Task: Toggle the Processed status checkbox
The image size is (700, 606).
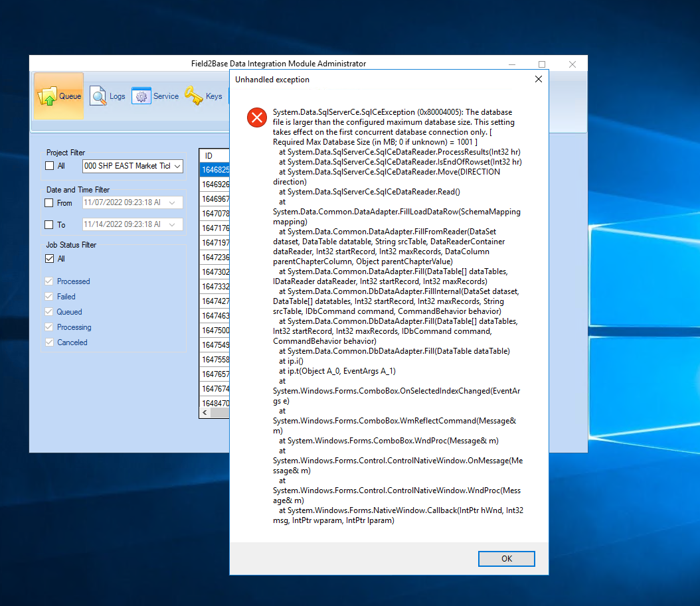Action: (49, 281)
